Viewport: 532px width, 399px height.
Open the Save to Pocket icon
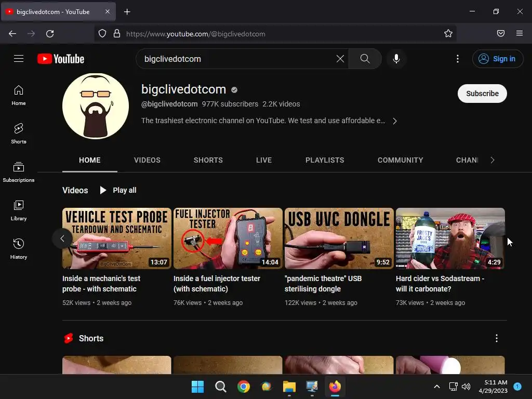coord(501,33)
